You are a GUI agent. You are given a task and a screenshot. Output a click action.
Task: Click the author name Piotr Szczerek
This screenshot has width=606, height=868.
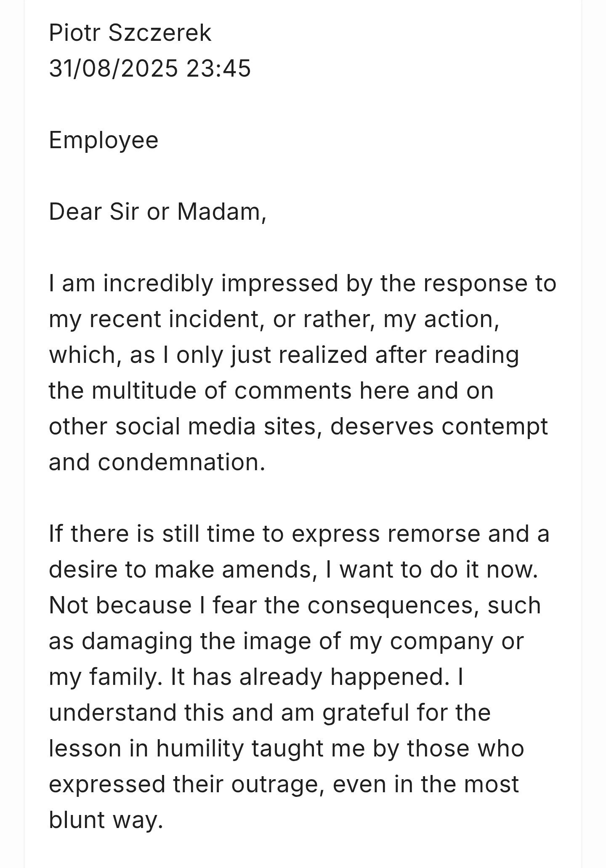(130, 33)
